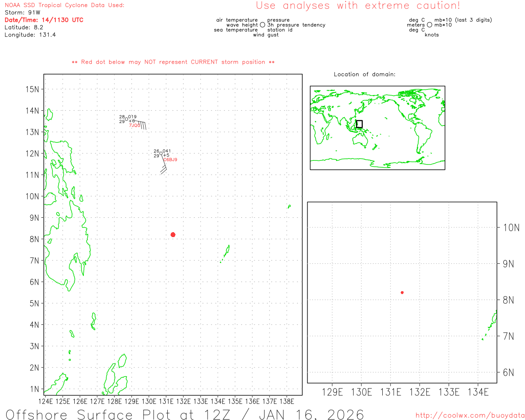Click the 'Use analyses with extreme caution!' warning
Screen dimensions: 525x420
point(358,6)
